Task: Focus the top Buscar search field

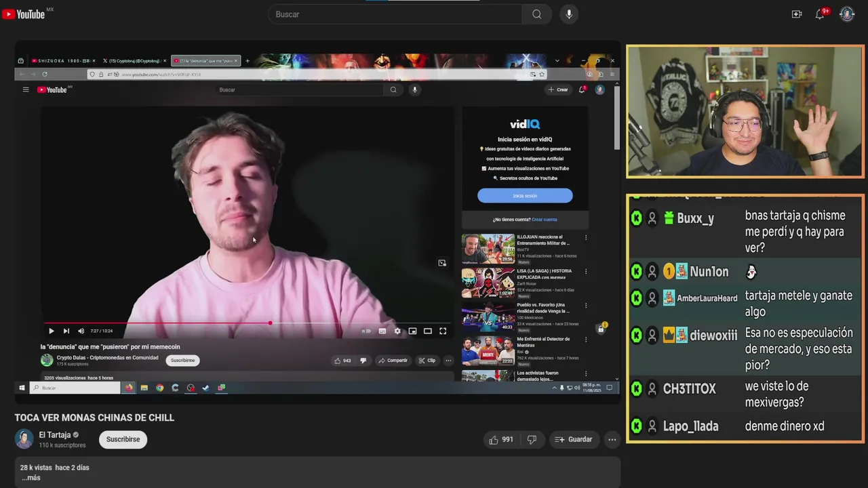Action: (395, 14)
